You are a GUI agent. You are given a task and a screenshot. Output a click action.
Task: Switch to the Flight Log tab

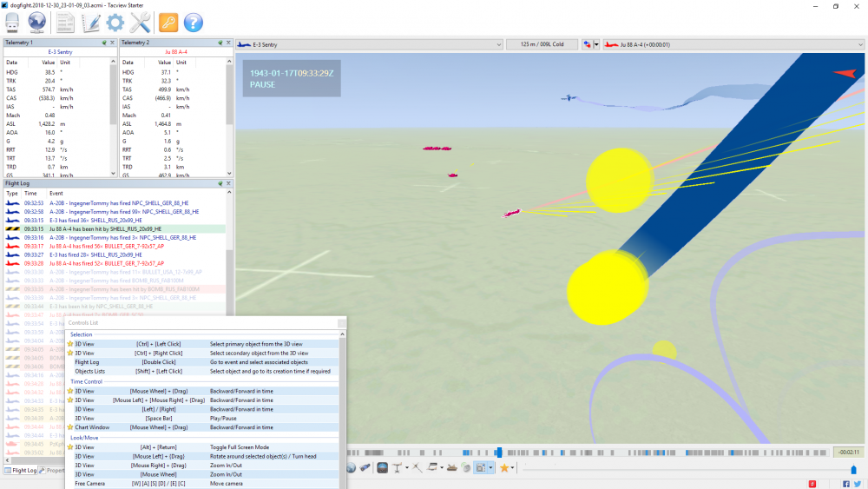(20, 470)
